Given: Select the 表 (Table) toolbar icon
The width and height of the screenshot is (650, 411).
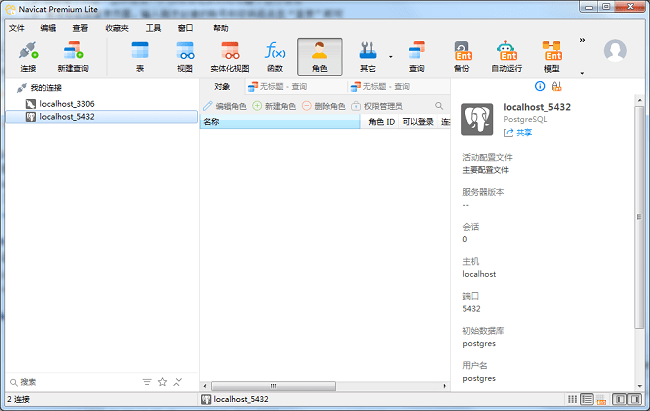Looking at the screenshot, I should click(140, 56).
